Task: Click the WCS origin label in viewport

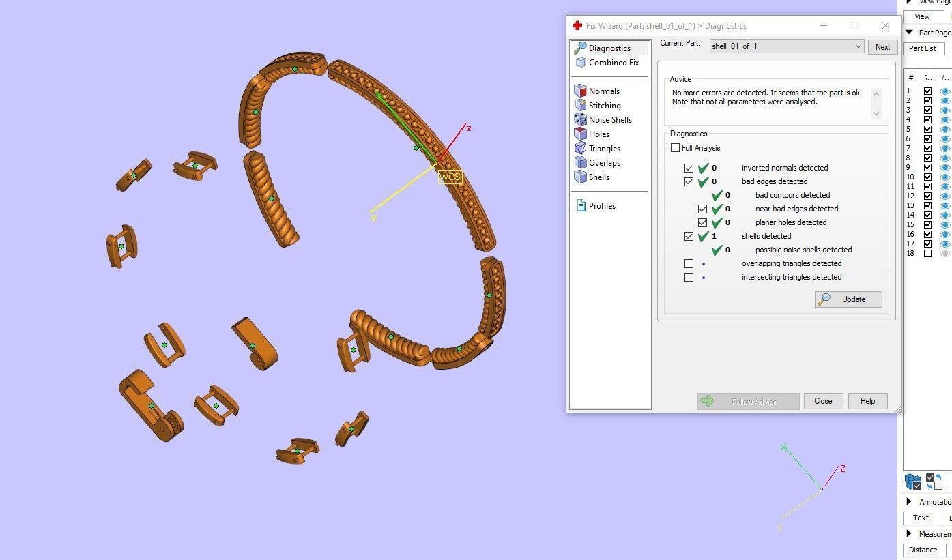Action: [450, 177]
